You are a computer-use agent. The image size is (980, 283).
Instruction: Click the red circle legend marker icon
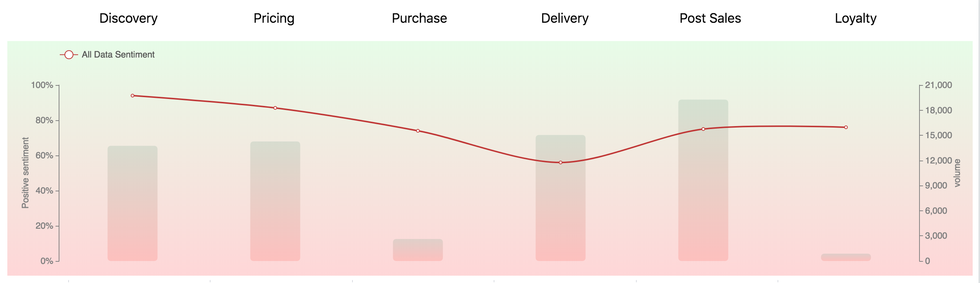69,55
